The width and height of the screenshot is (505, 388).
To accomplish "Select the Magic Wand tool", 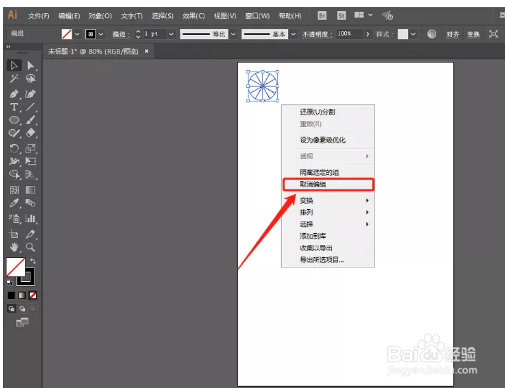I will (14, 79).
